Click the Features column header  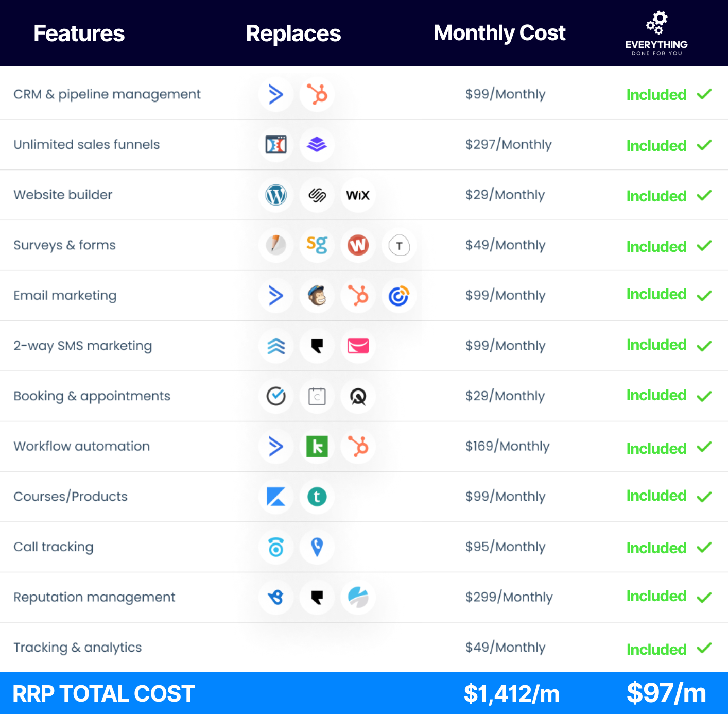pos(79,33)
